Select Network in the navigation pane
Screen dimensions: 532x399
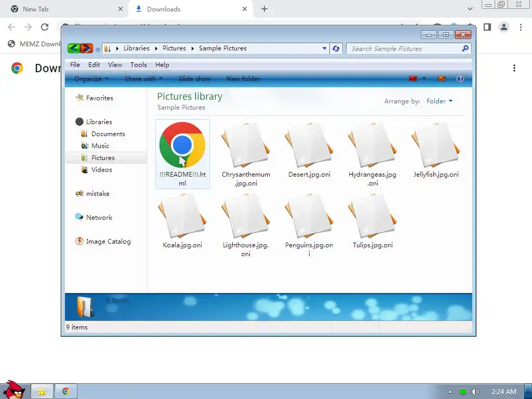[x=99, y=218]
